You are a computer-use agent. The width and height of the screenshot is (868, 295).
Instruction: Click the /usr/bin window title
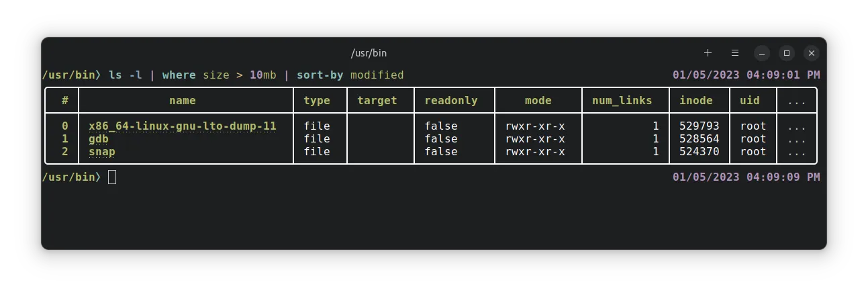tap(369, 53)
